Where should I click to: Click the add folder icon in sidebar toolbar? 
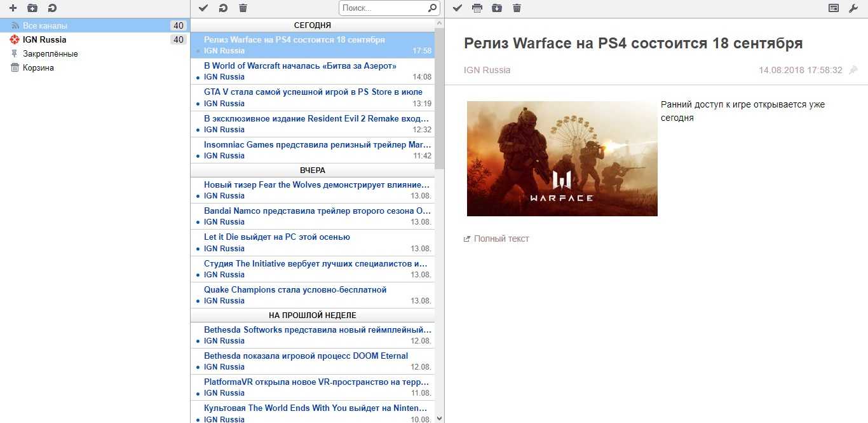click(32, 8)
